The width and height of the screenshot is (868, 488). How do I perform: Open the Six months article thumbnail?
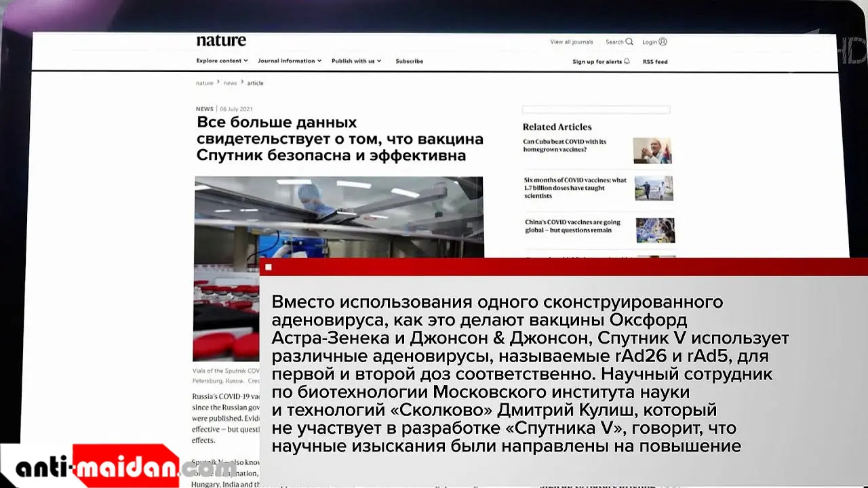654,188
